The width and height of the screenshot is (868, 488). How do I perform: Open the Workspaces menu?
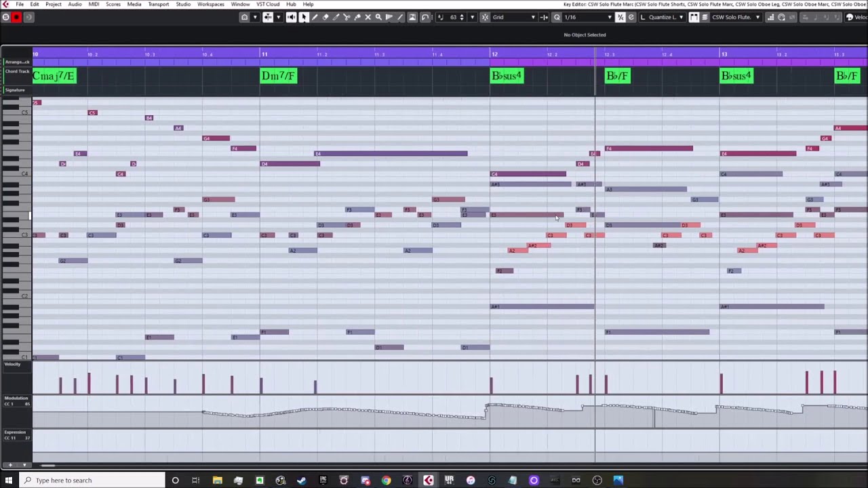[x=211, y=4]
